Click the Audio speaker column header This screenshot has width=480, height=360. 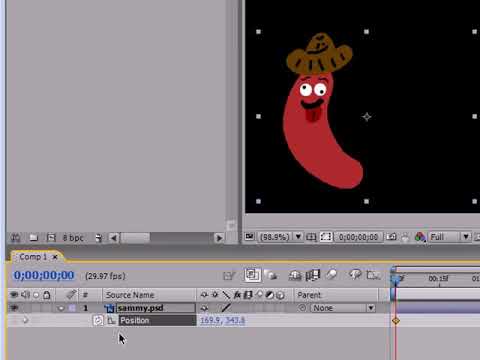pyautogui.click(x=26, y=295)
